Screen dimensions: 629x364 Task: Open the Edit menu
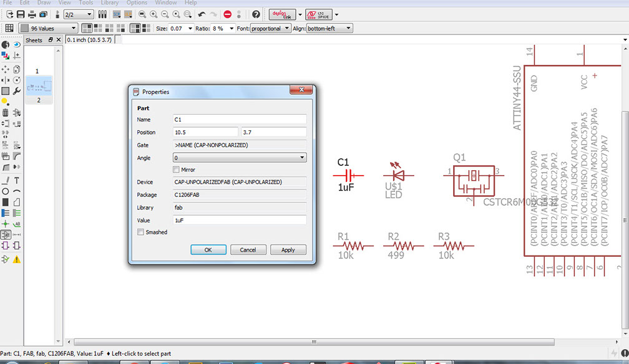pyautogui.click(x=24, y=2)
